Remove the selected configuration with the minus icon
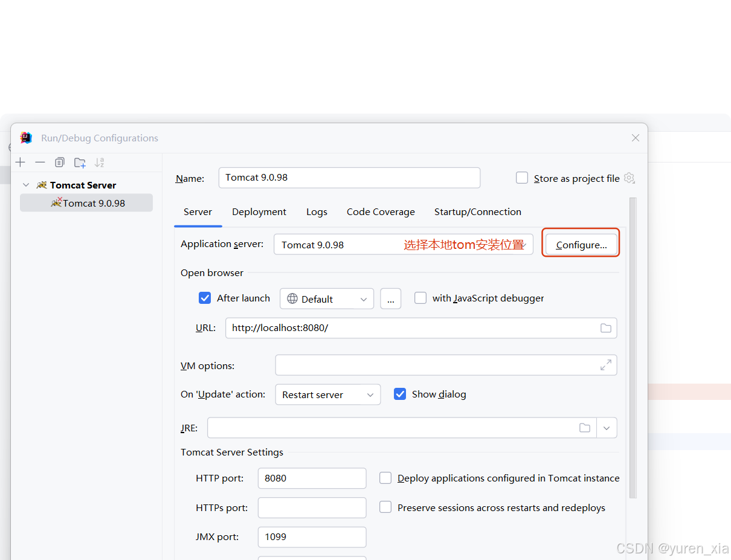Viewport: 731px width, 560px height. 40,163
